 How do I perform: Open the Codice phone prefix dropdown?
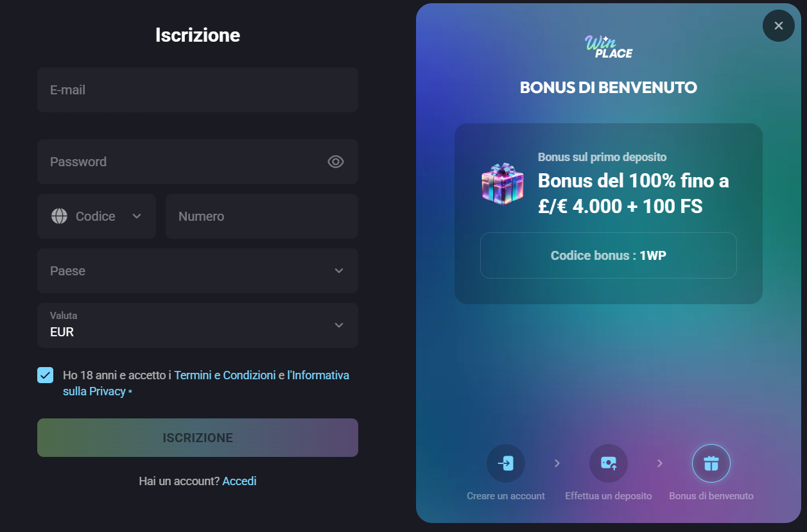coord(96,216)
